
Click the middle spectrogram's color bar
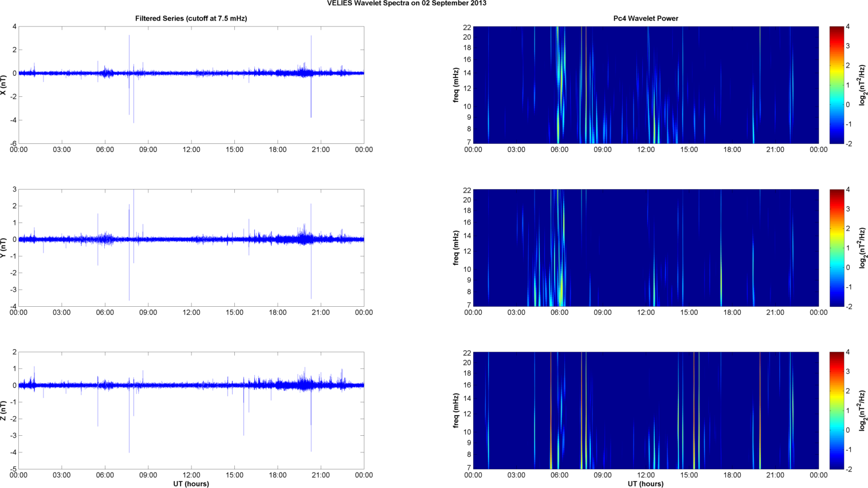[836, 248]
